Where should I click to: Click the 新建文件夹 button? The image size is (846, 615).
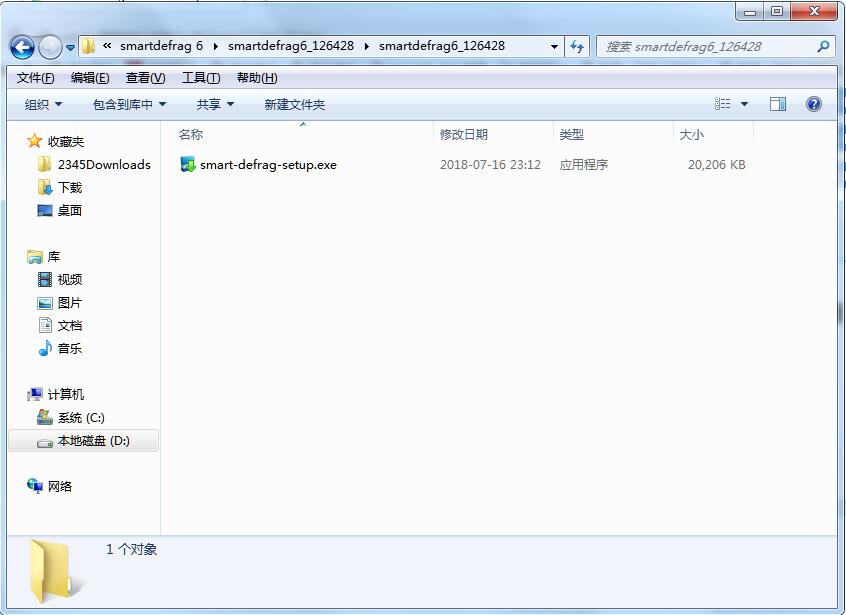(x=295, y=104)
